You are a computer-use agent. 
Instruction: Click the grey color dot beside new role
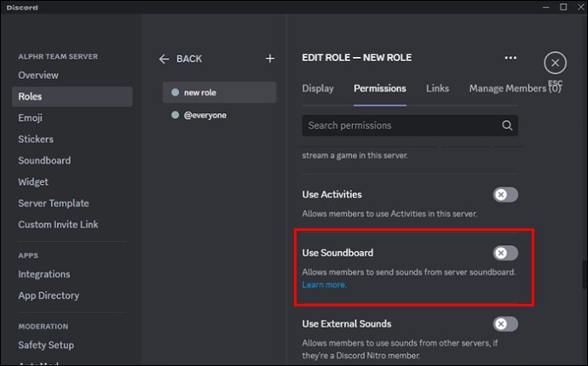176,92
